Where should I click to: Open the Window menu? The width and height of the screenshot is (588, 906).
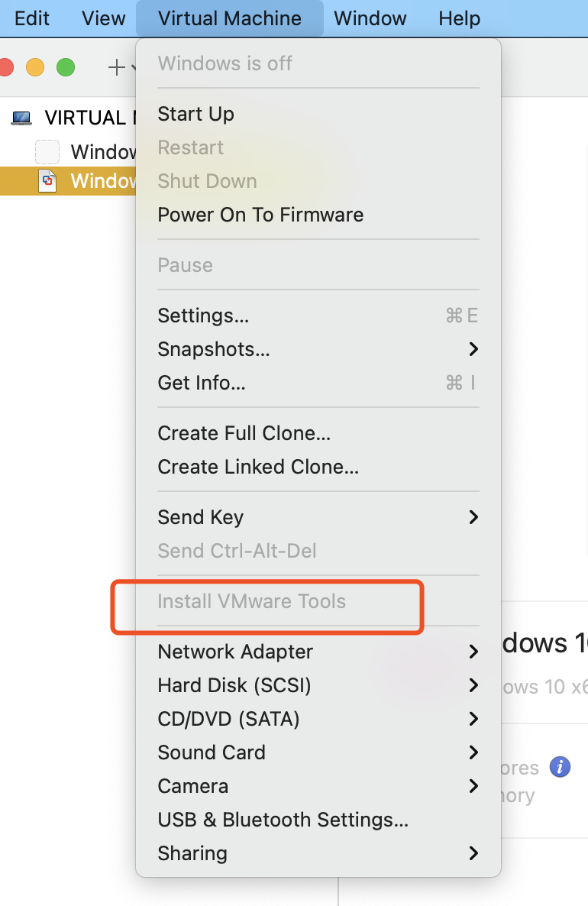click(370, 18)
